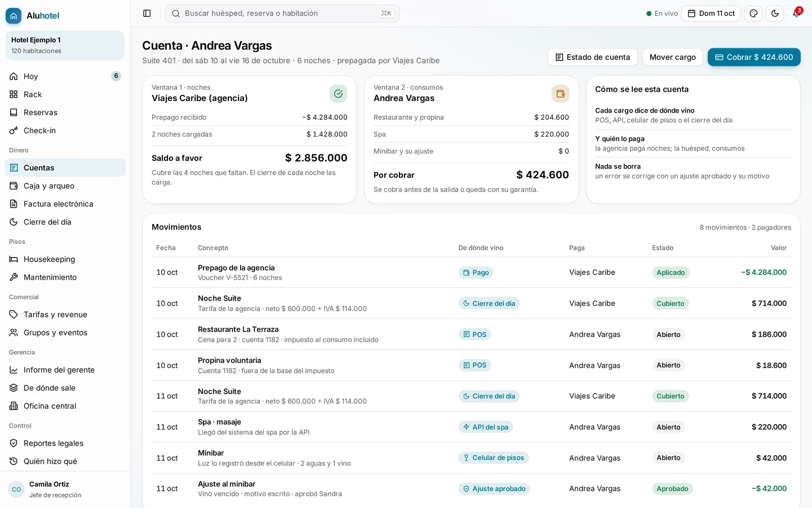Click the Ajuste aprobado tag
Viewport: 812px width, 508px height.
click(x=494, y=489)
